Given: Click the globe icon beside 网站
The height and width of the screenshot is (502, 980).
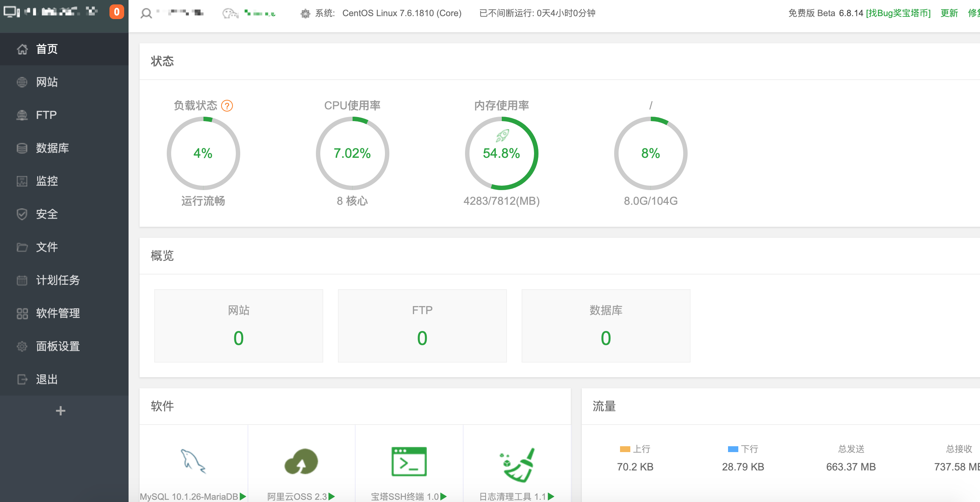Looking at the screenshot, I should pyautogui.click(x=22, y=82).
